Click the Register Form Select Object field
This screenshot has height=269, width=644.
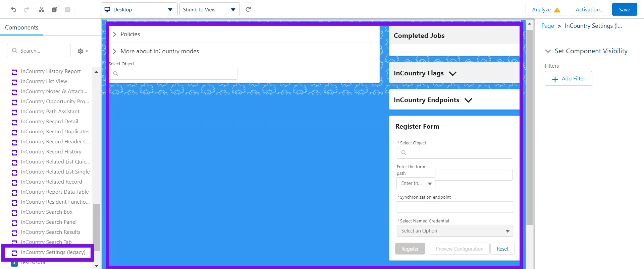455,153
